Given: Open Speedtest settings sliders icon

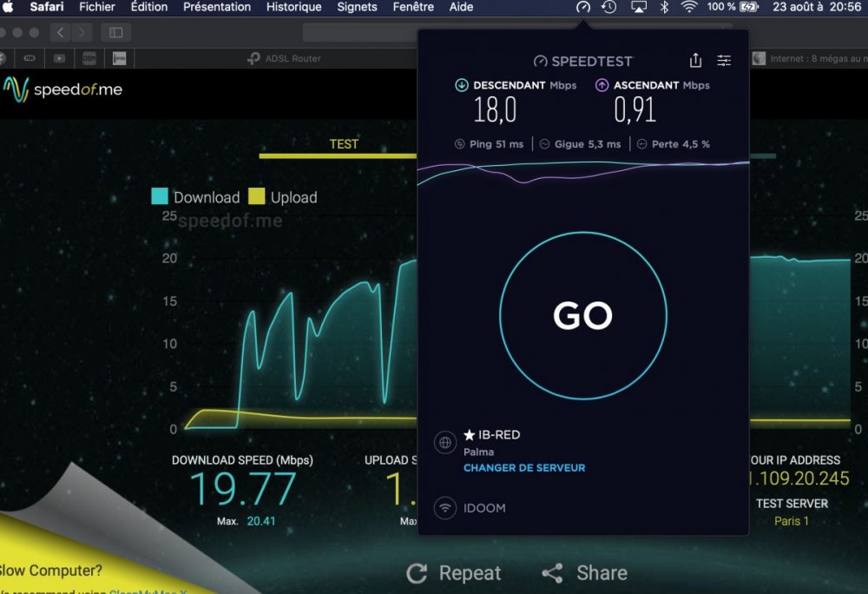Looking at the screenshot, I should (724, 61).
